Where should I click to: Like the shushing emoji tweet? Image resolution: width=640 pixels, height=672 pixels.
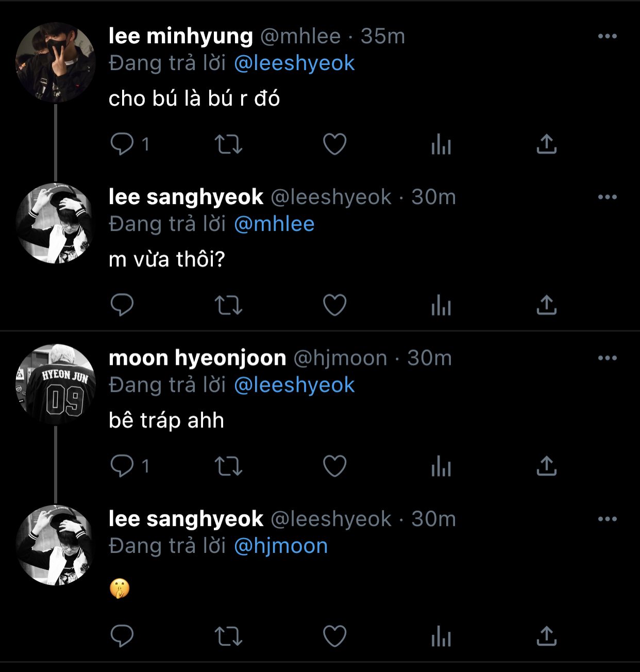334,636
